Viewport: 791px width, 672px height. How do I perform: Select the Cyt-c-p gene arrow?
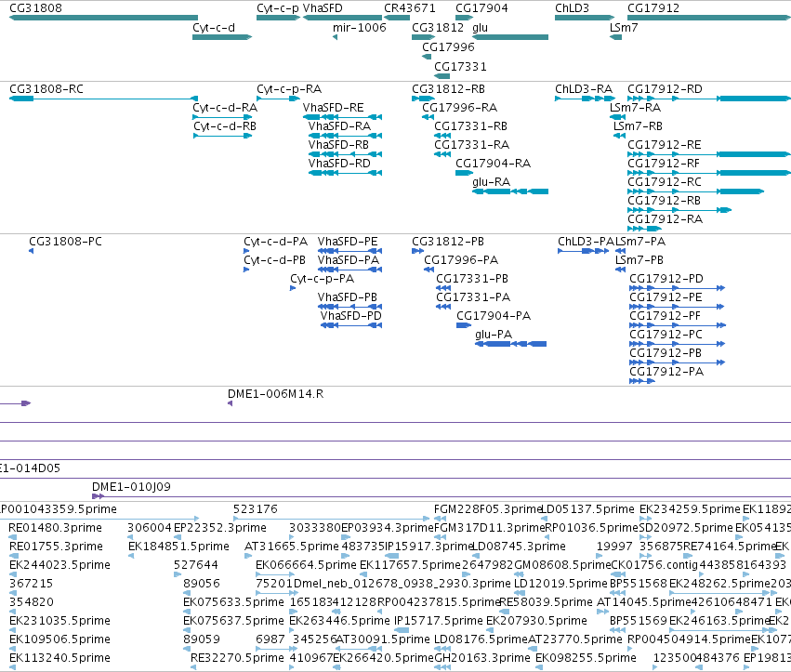(279, 18)
